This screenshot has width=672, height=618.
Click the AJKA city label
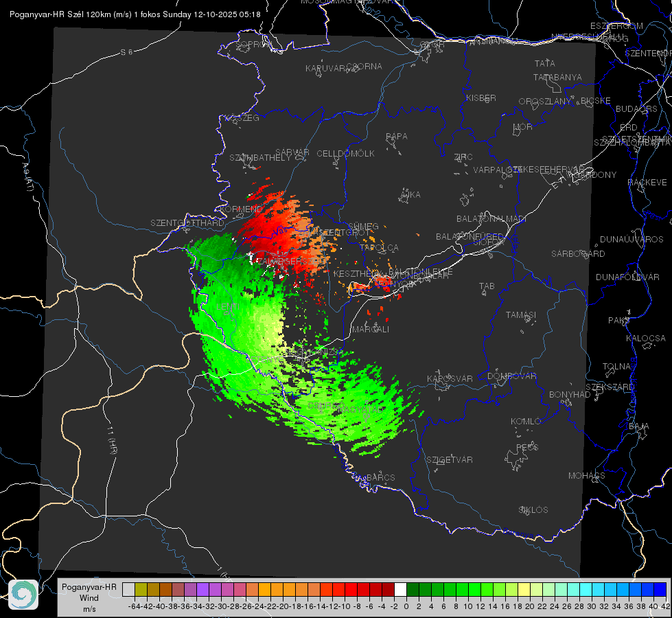pyautogui.click(x=410, y=194)
